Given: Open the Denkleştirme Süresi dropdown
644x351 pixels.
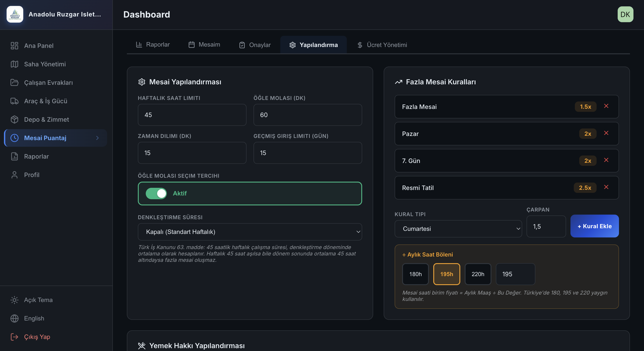Looking at the screenshot, I should pos(250,232).
